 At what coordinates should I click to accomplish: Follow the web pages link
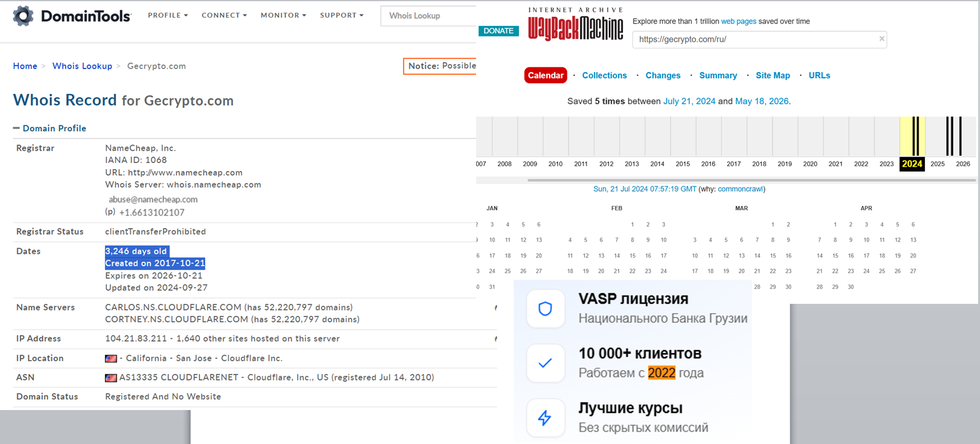(739, 21)
